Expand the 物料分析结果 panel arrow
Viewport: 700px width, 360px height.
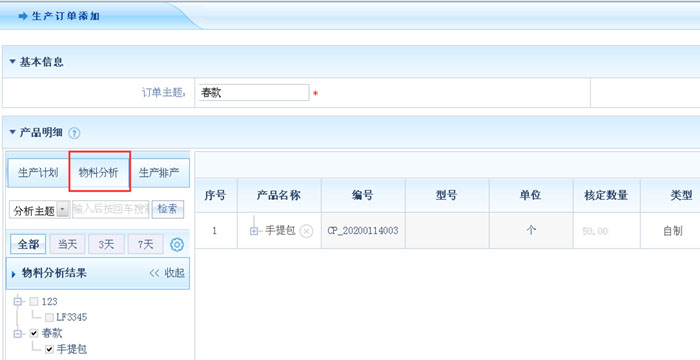(x=13, y=274)
